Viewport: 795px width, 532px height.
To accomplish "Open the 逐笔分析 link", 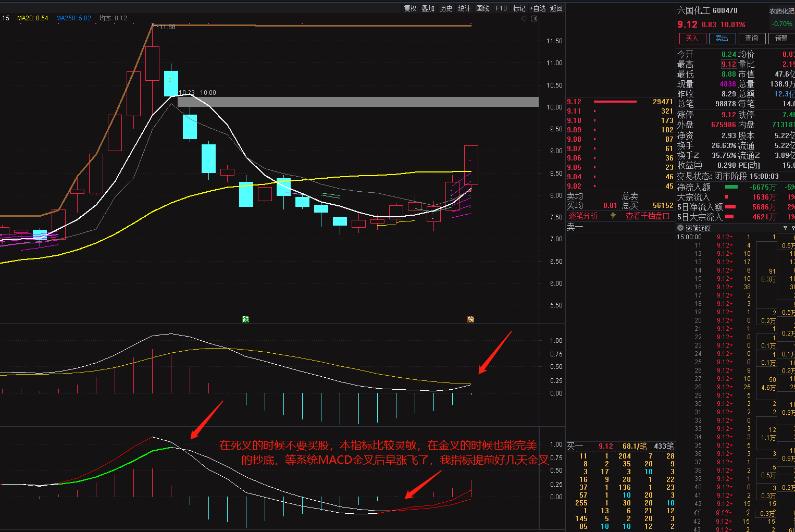I will coord(583,216).
